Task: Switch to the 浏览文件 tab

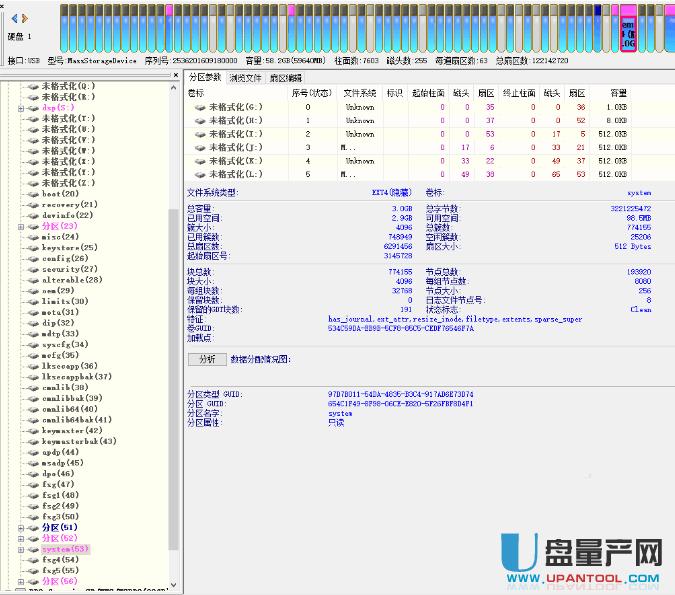Action: click(x=245, y=78)
